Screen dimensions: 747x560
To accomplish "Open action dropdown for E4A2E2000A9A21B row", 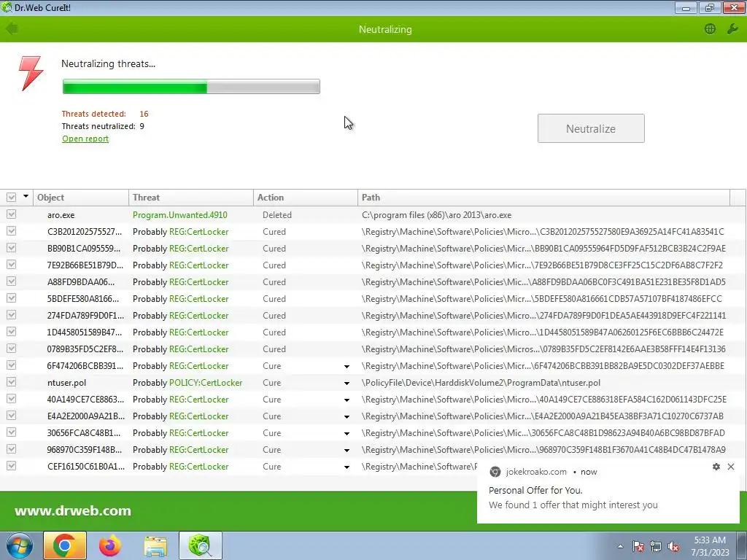I will [x=347, y=416].
